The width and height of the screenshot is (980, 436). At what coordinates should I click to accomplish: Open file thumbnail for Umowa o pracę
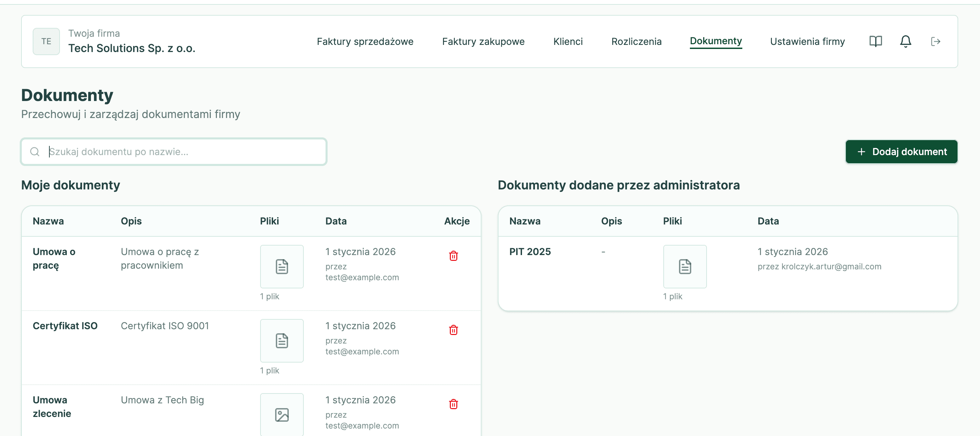(282, 267)
